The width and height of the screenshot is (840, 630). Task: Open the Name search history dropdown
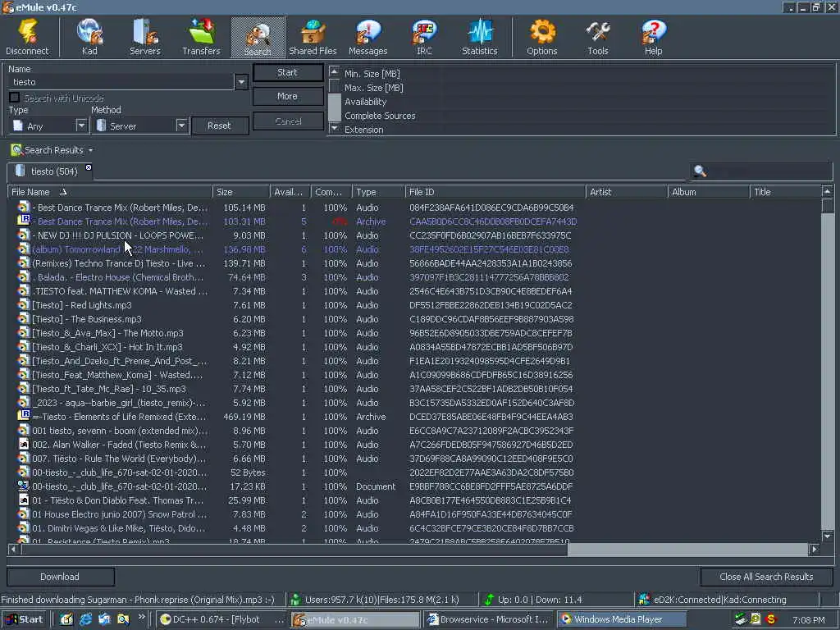point(241,82)
